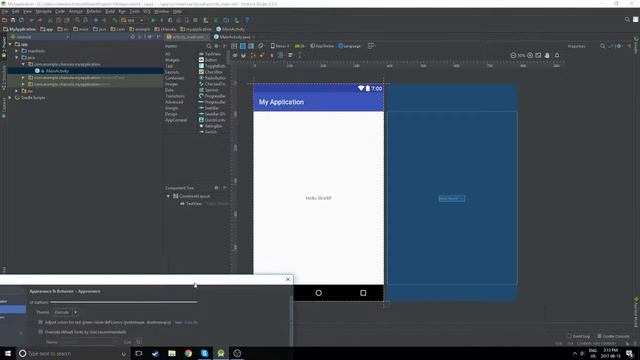Click zoom in plus icon in layout editor

[530, 55]
